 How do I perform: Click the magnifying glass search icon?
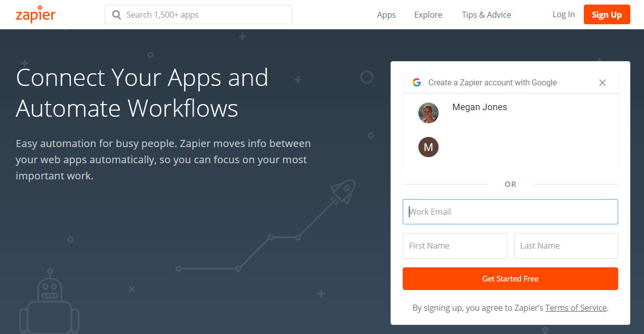coord(116,15)
